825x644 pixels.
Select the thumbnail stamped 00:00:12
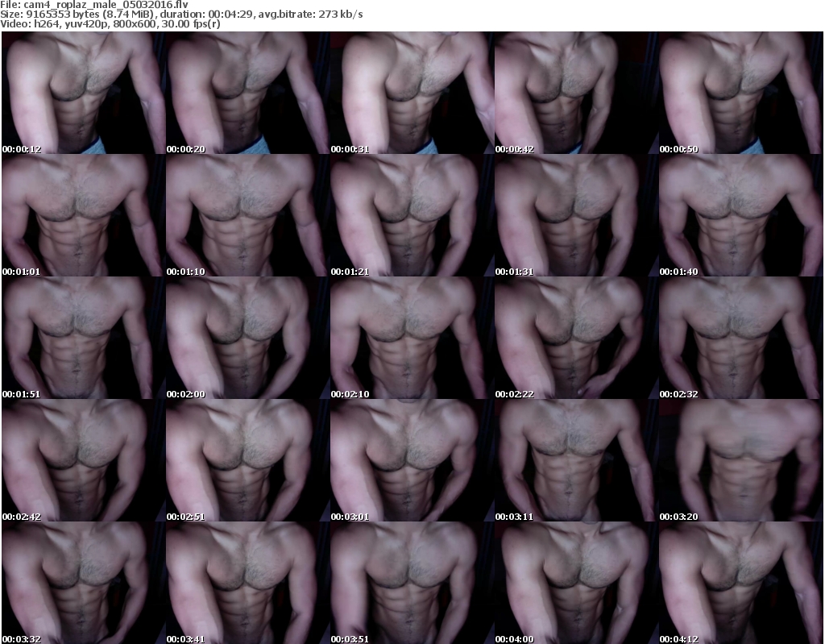(x=84, y=93)
